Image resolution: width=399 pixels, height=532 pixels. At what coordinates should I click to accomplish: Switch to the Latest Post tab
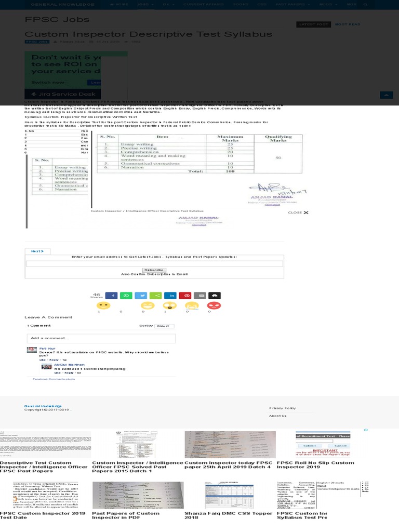point(313,24)
